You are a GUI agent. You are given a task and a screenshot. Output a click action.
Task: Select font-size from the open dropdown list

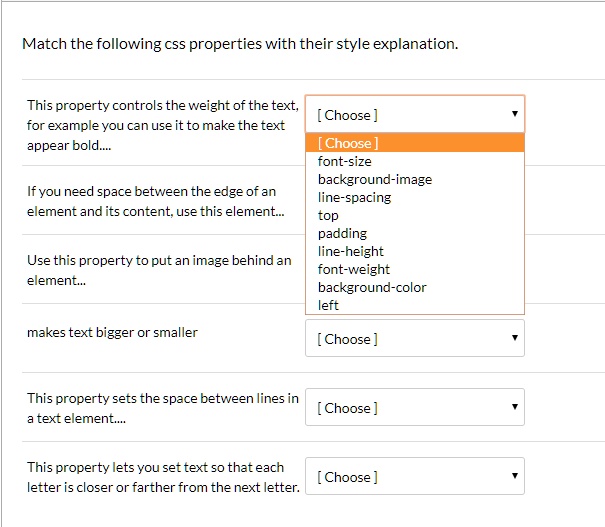[345, 161]
